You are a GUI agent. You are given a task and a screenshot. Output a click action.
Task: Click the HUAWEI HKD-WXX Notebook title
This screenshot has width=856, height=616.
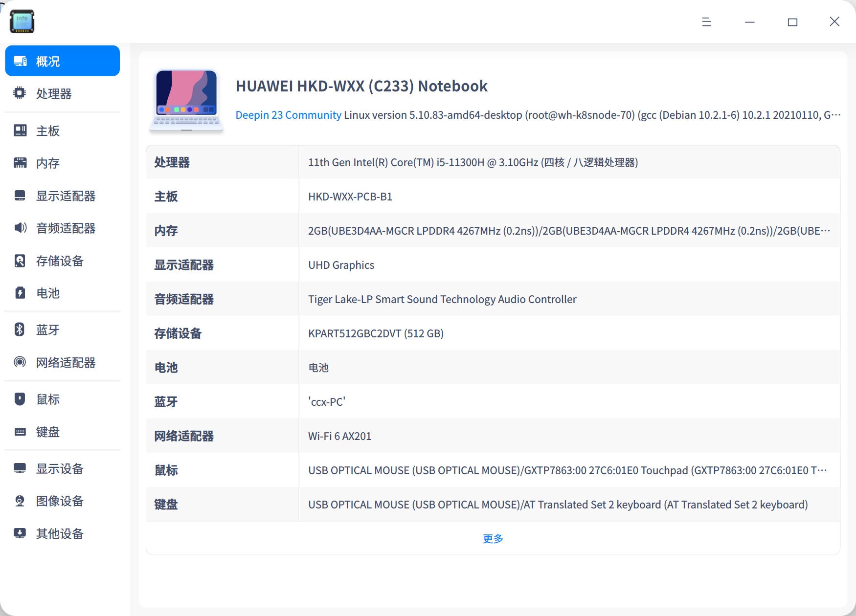pos(361,86)
